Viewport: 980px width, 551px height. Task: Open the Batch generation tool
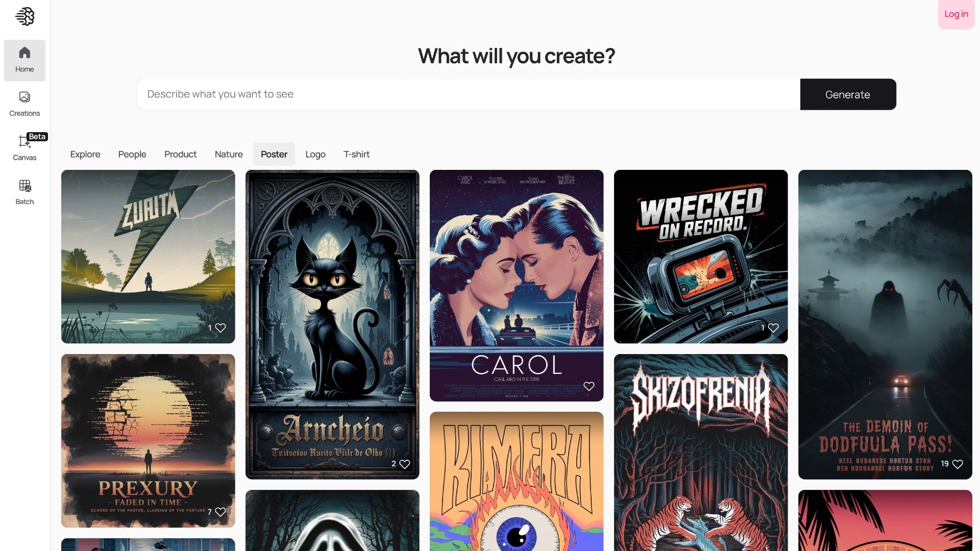(x=24, y=191)
